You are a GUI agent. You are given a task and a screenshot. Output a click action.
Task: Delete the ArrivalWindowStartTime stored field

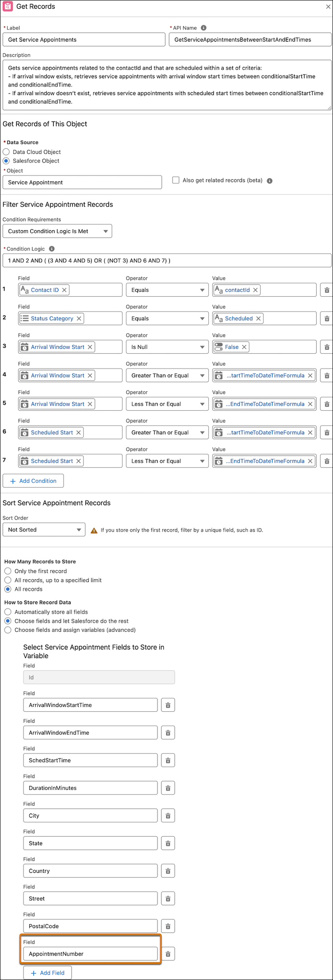[x=168, y=705]
